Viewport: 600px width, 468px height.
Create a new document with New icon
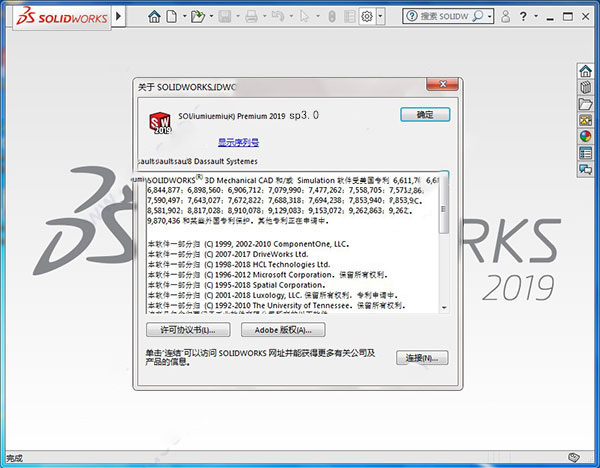pos(172,16)
